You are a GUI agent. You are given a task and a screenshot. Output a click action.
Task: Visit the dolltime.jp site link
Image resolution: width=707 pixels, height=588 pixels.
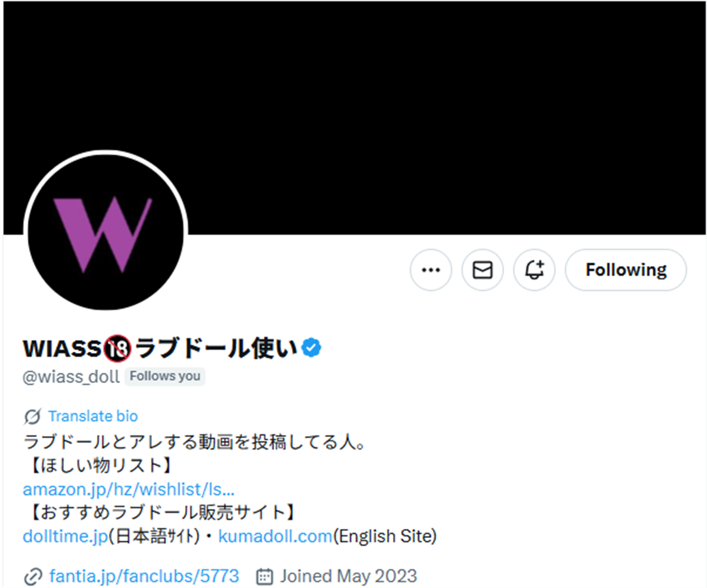pyautogui.click(x=65, y=537)
